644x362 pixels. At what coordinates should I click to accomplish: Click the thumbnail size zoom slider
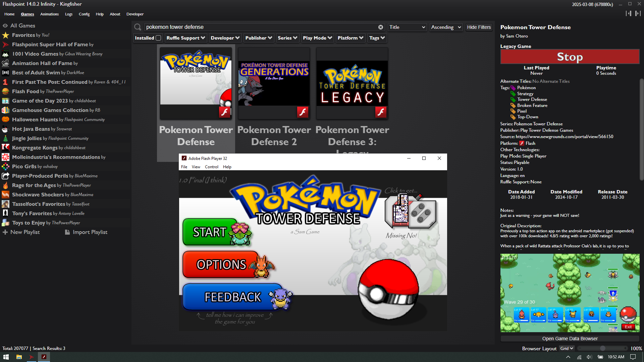(602, 349)
